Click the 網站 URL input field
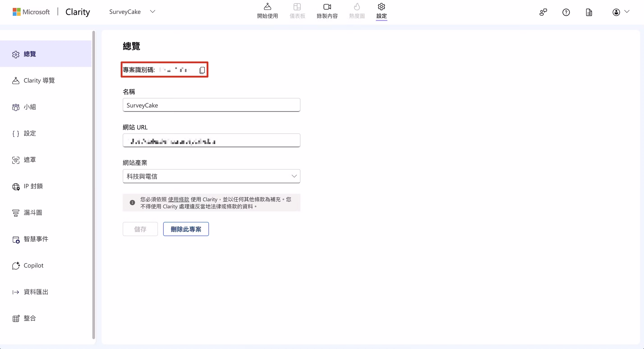The height and width of the screenshot is (349, 644). coord(211,140)
